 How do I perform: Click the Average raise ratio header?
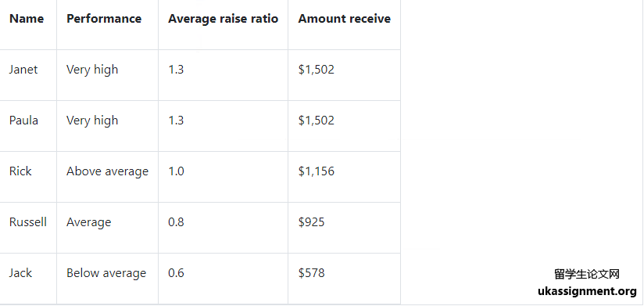(223, 19)
